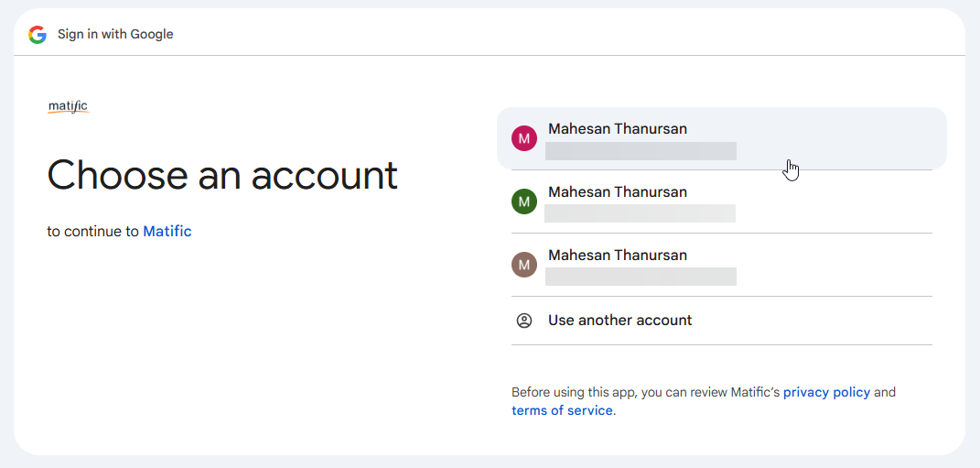Click the highlighted Mahesan Thanursan name in the first row
980x468 pixels.
(x=618, y=129)
